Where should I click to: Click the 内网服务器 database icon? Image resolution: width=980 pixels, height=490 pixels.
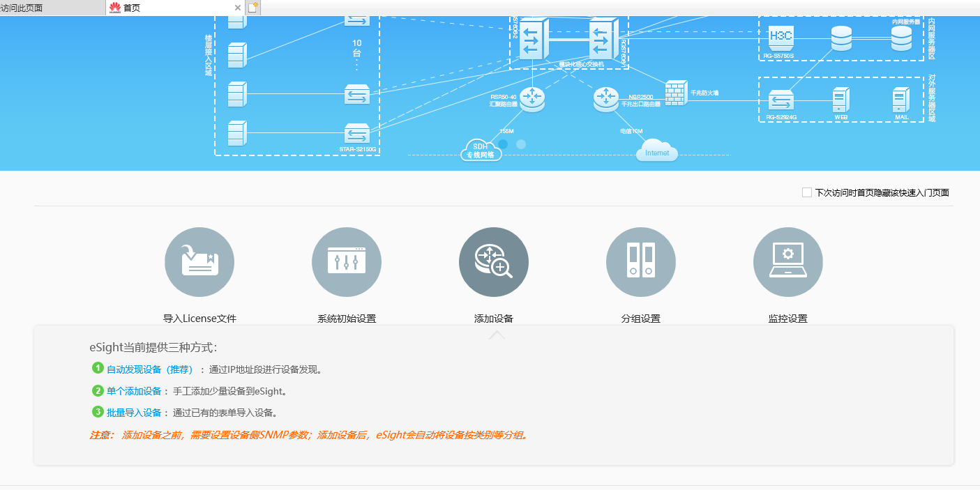pyautogui.click(x=901, y=38)
